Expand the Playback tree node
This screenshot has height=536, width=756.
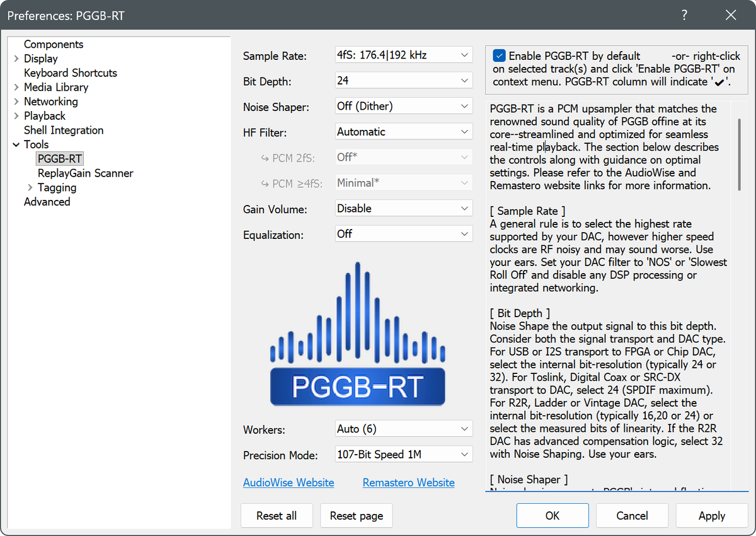pos(16,116)
